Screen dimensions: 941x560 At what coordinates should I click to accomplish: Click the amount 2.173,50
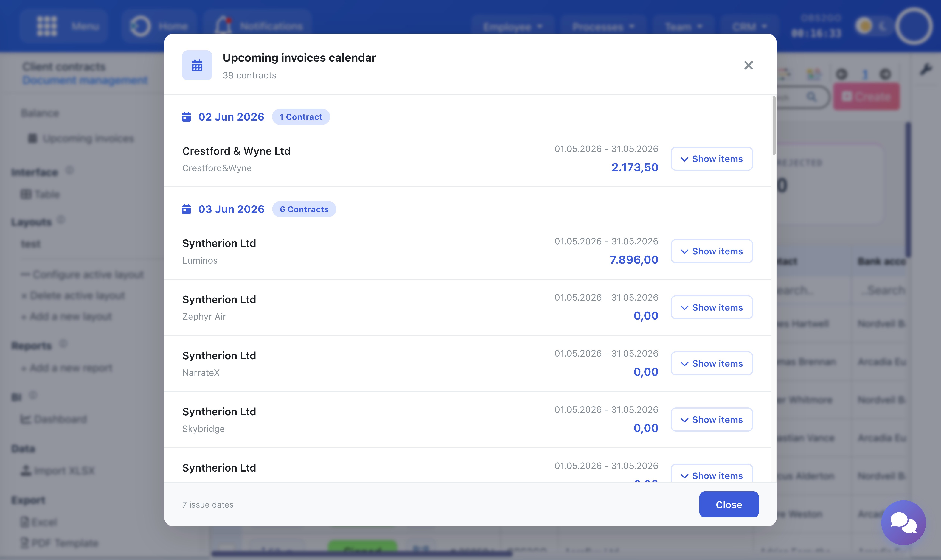(x=634, y=167)
